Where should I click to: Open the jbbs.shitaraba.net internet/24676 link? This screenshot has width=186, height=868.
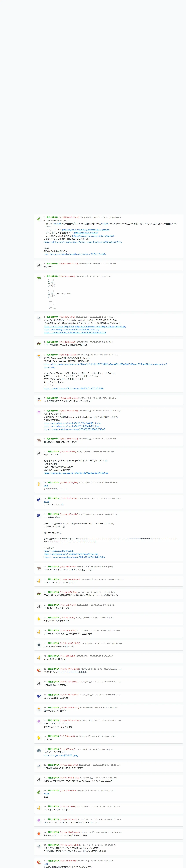(x=94, y=236)
